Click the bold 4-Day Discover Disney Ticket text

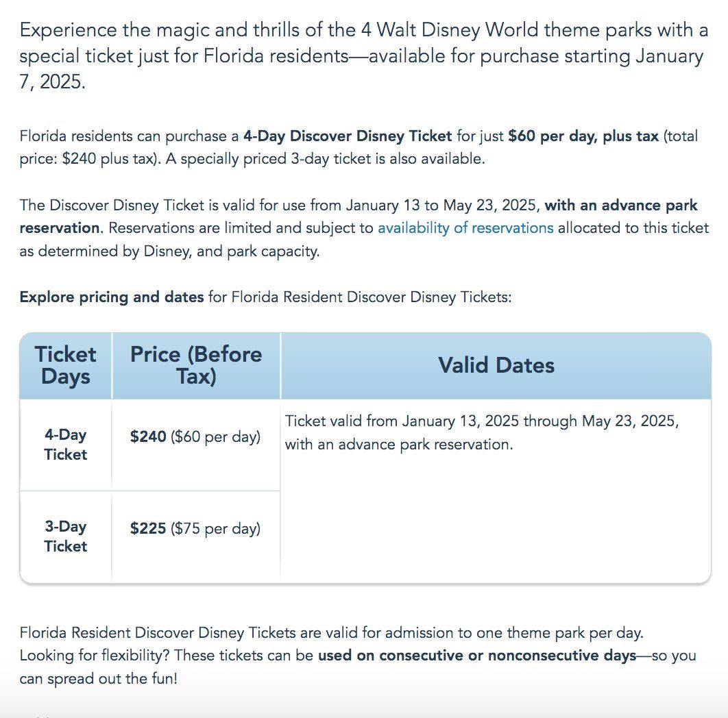pyautogui.click(x=348, y=136)
